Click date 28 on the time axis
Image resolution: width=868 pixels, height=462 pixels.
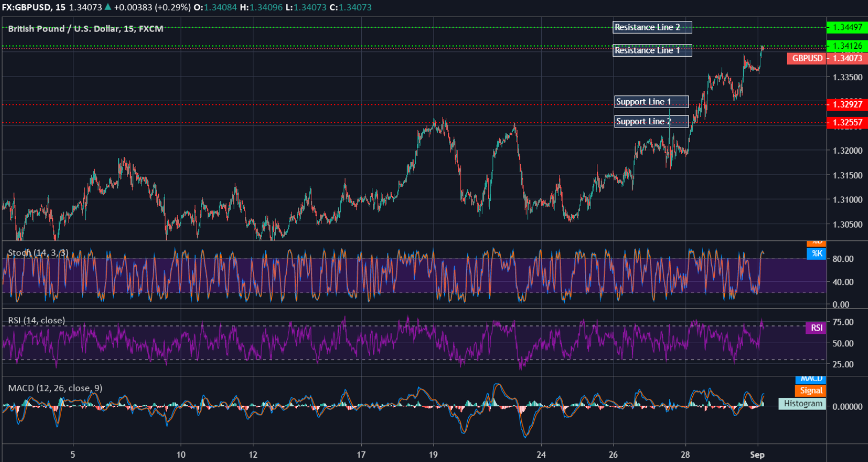point(685,455)
